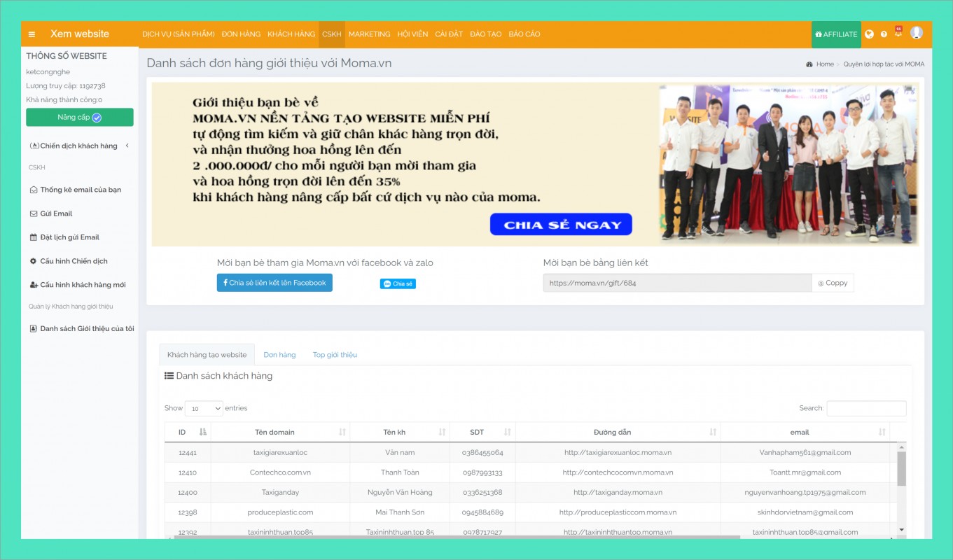
Task: Click Chia sẻ liên kết lên Facebook
Action: (274, 283)
